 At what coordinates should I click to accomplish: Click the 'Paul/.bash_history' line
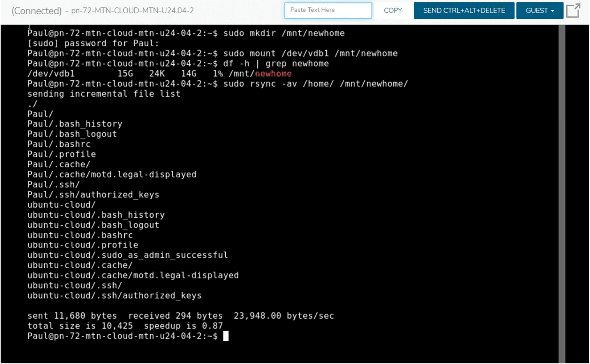click(x=75, y=124)
